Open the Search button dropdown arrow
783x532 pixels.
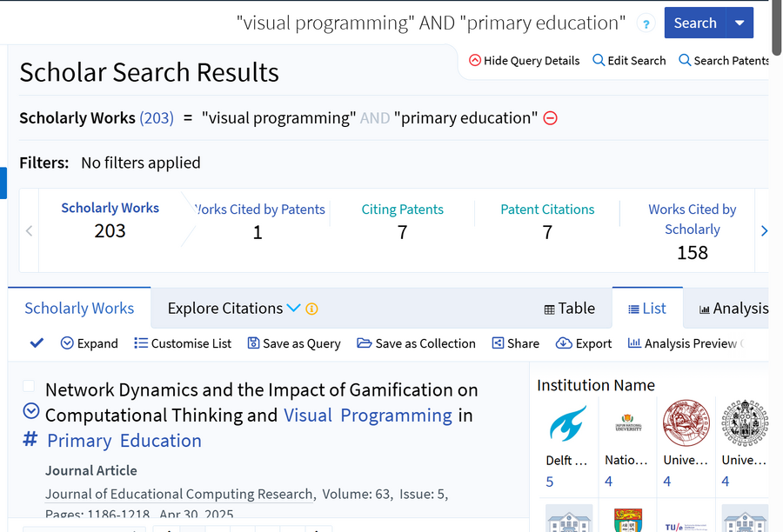(x=739, y=23)
